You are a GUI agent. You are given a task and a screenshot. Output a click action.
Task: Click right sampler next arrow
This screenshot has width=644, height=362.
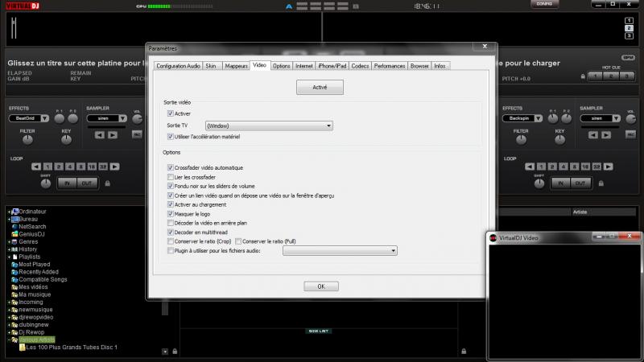(x=606, y=135)
